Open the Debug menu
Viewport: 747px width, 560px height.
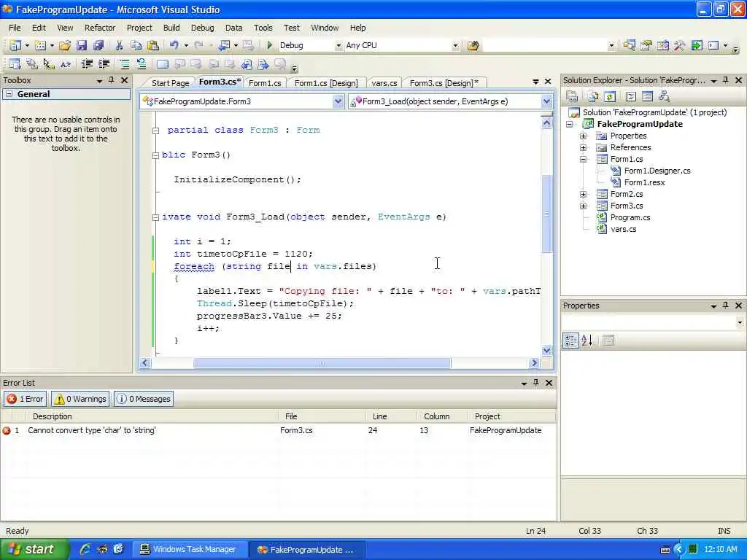(x=203, y=28)
